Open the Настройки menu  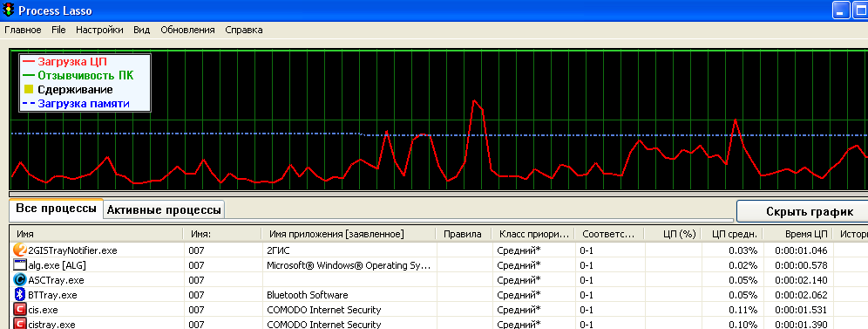click(x=99, y=30)
